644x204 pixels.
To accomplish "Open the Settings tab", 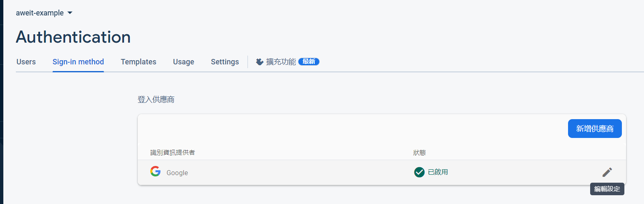I will pos(225,62).
